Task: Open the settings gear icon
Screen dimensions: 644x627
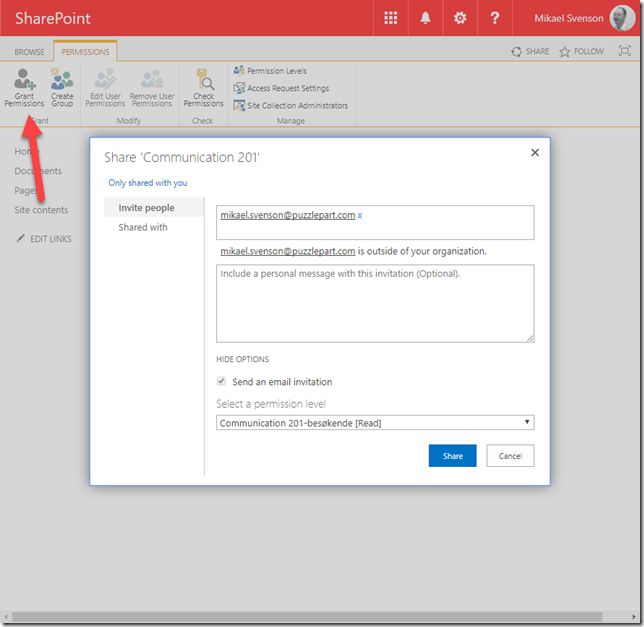Action: tap(460, 18)
